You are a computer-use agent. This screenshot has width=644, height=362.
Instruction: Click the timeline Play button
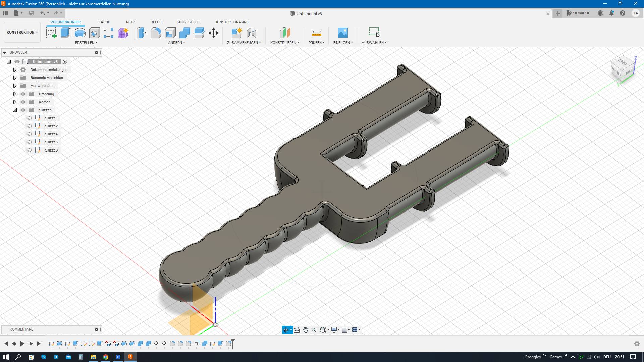tap(22, 344)
